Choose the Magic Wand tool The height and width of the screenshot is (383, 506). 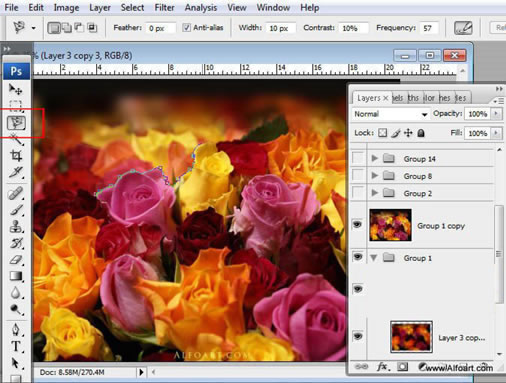[x=16, y=139]
